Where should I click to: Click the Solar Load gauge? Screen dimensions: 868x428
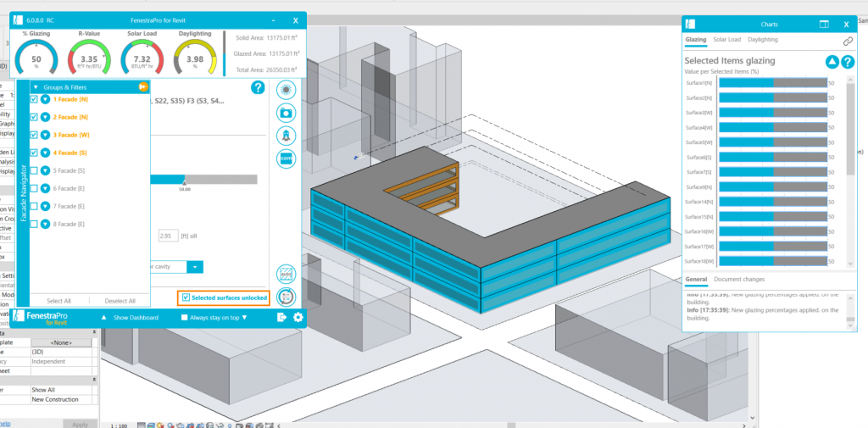tap(142, 56)
